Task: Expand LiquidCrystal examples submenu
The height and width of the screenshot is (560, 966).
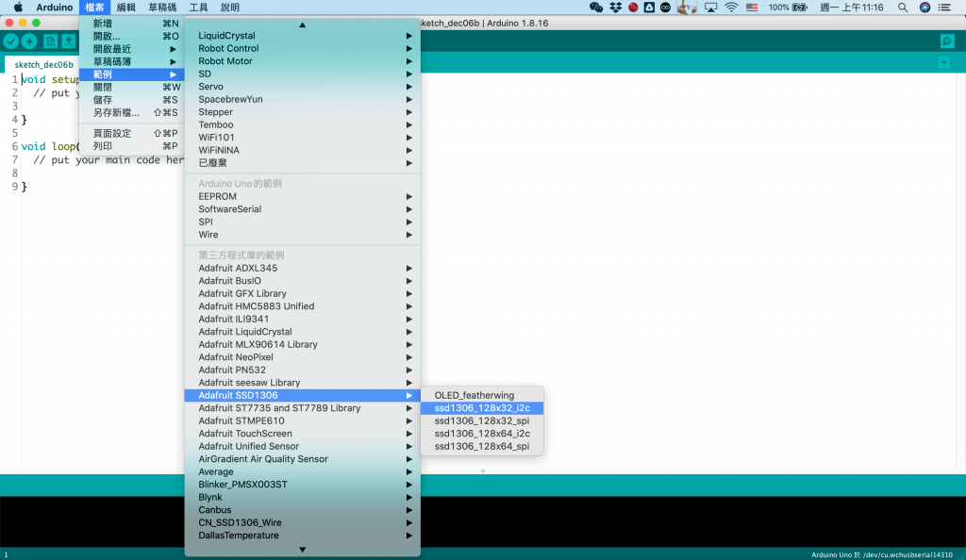Action: [303, 36]
